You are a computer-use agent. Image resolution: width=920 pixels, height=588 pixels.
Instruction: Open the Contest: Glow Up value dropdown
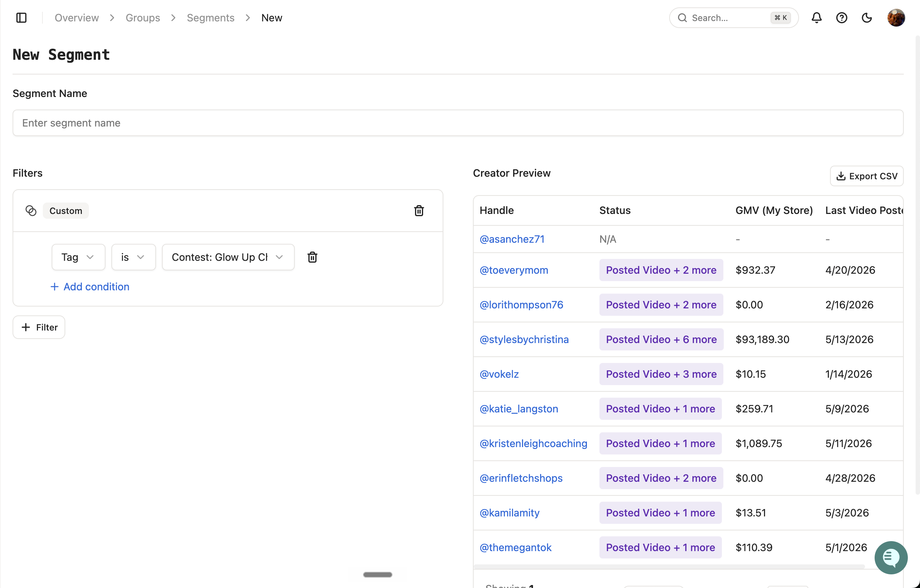pyautogui.click(x=228, y=257)
